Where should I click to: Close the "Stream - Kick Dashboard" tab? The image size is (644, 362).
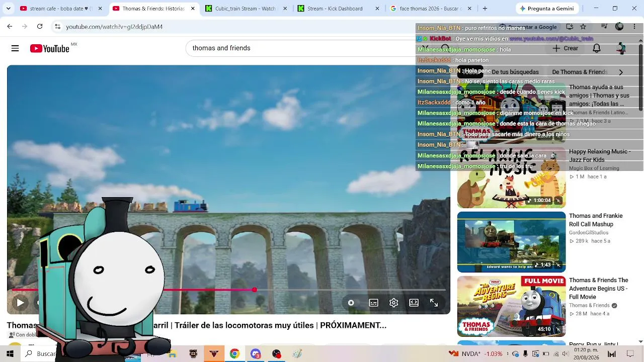click(x=378, y=9)
